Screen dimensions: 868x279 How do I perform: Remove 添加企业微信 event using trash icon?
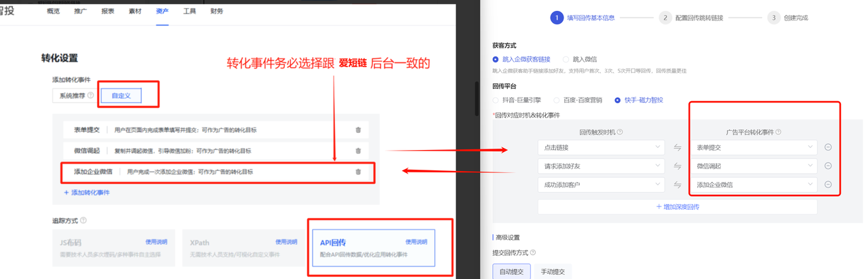tap(358, 172)
